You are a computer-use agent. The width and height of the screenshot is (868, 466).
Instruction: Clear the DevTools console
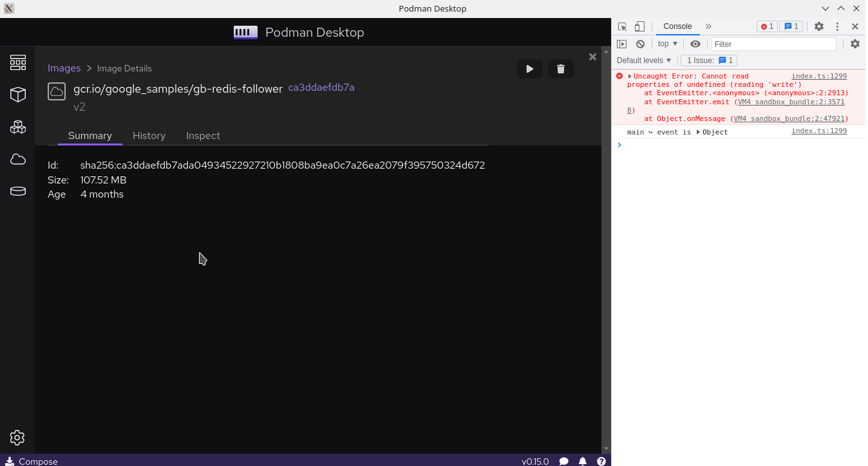point(640,43)
